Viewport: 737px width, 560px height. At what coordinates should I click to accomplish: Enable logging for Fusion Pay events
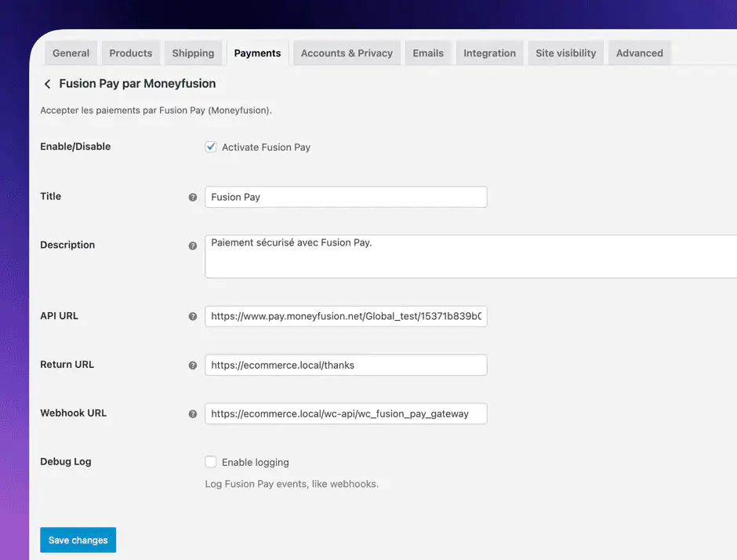[210, 462]
